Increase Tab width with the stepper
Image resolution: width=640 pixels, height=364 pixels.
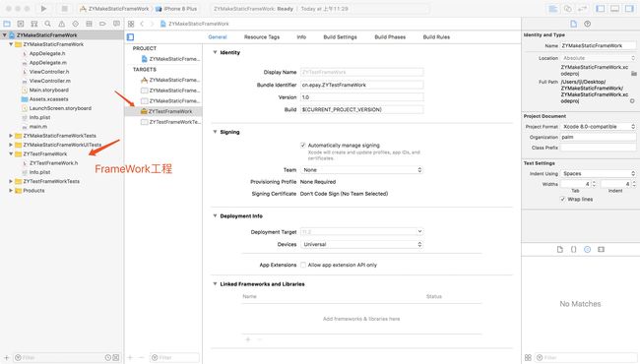pos(594,183)
